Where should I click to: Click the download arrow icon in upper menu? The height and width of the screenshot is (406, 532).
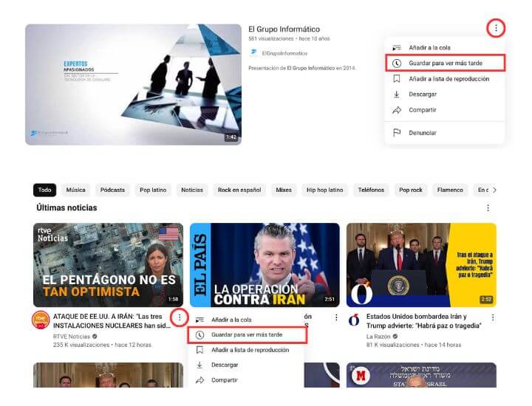coord(396,94)
